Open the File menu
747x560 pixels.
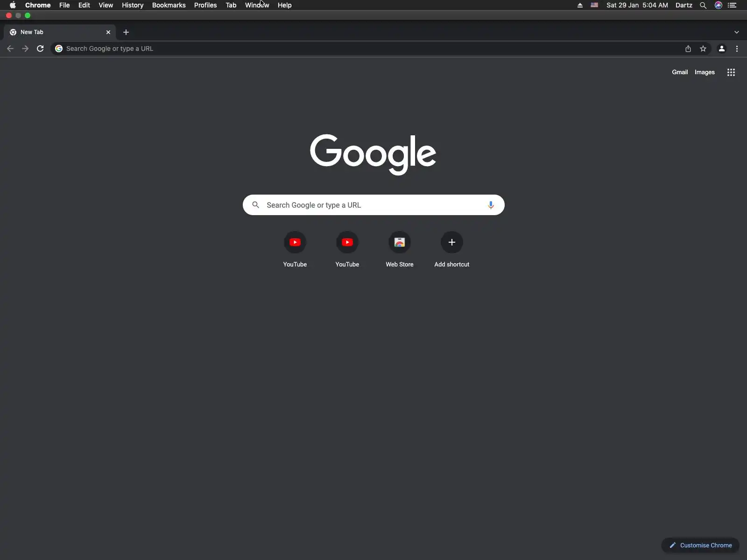click(x=64, y=5)
